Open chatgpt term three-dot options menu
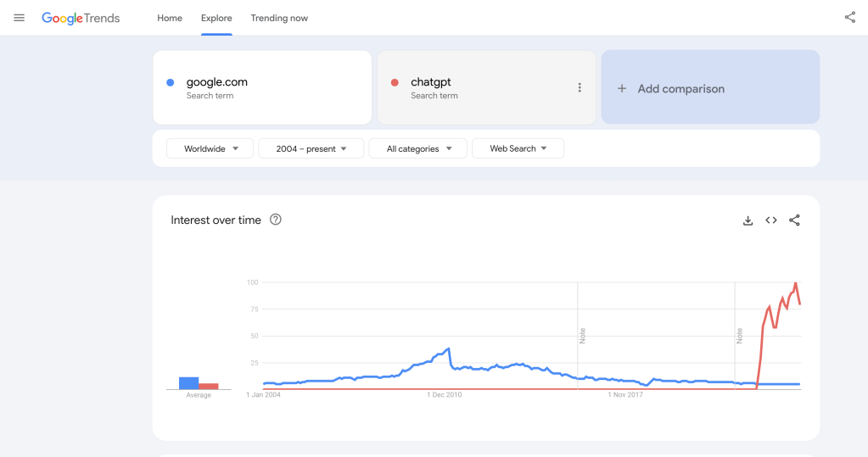Screen dimensions: 868x457 (580, 87)
